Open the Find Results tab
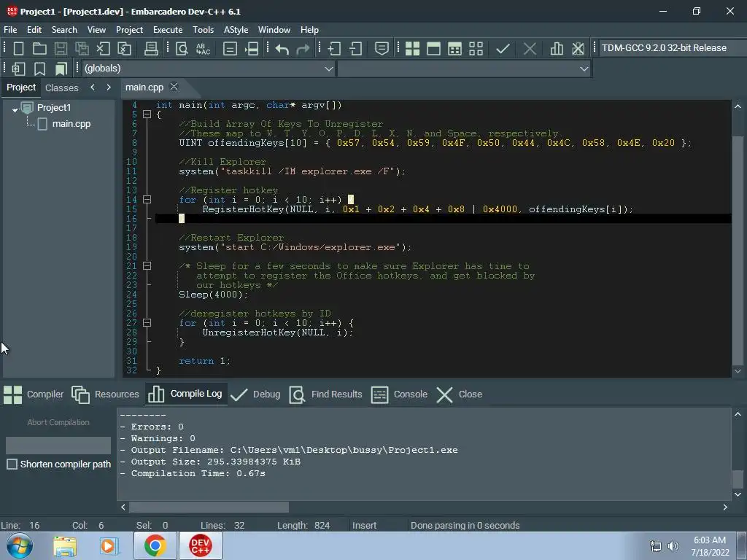Image resolution: width=747 pixels, height=560 pixels. tap(326, 394)
